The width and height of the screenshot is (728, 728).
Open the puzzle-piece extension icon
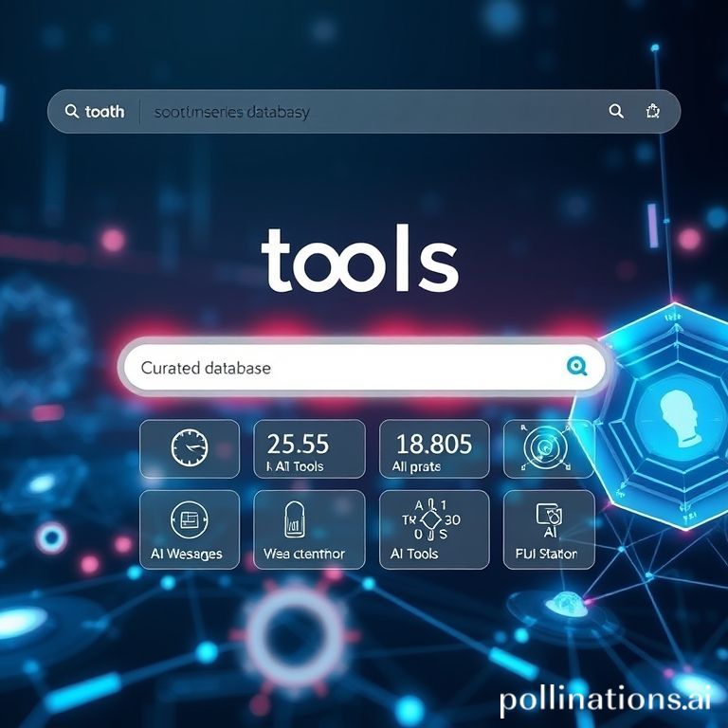[x=652, y=112]
